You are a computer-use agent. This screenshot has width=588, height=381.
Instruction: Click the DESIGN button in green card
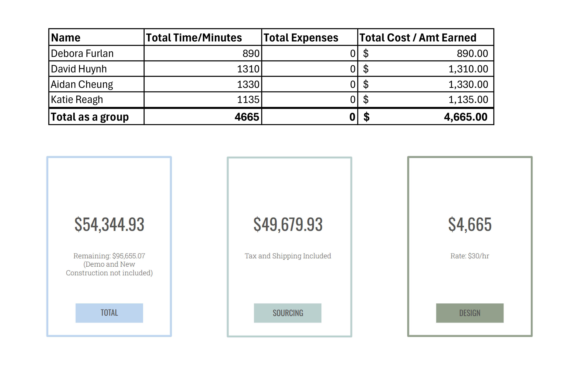(470, 313)
